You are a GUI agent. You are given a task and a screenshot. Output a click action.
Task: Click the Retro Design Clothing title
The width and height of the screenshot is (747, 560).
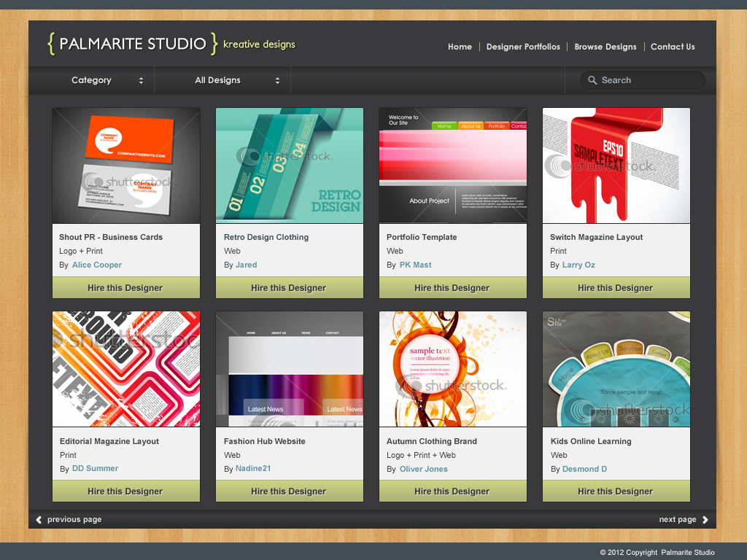point(266,237)
